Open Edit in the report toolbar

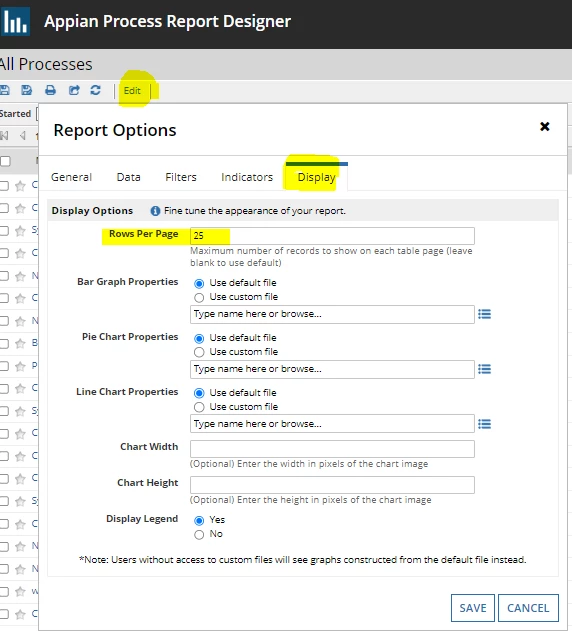(x=132, y=91)
